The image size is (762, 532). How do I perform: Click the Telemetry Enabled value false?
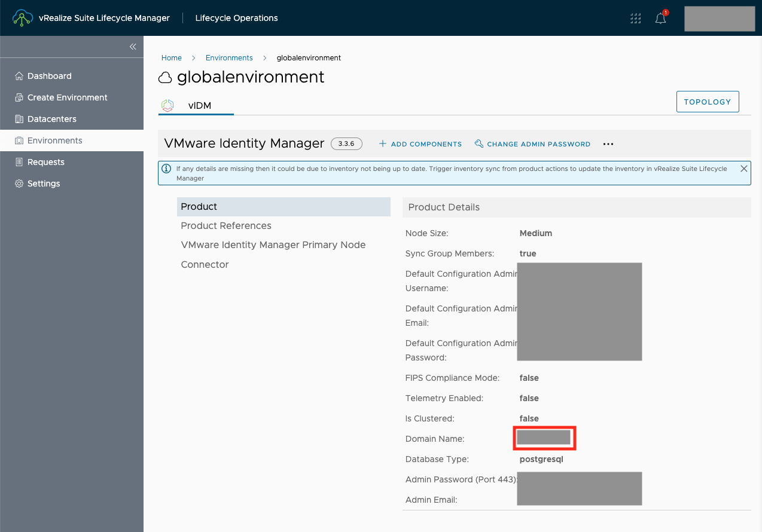(x=529, y=398)
